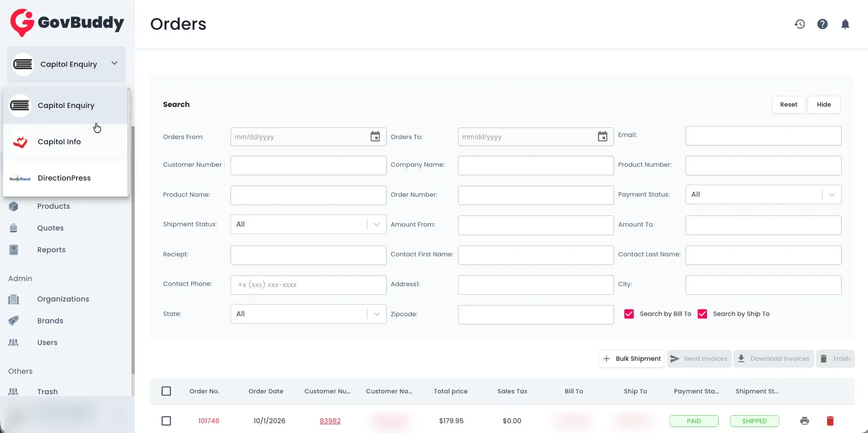Go to Trash in the sidebar

[47, 392]
